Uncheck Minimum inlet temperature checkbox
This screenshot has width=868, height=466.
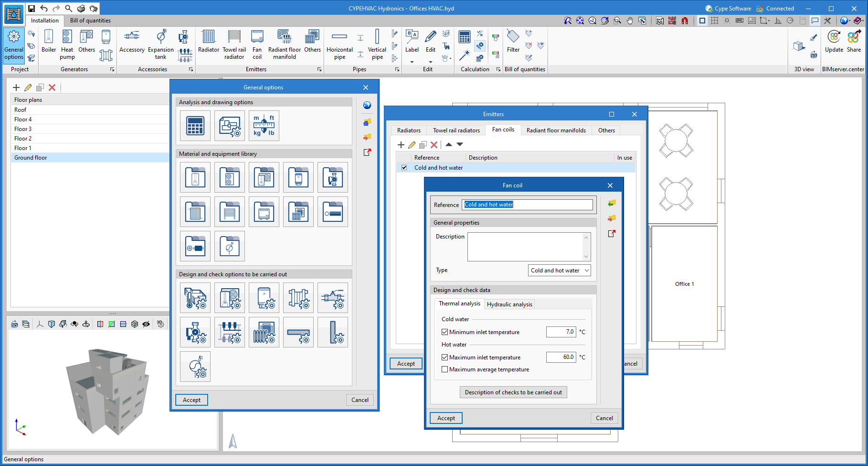pyautogui.click(x=445, y=332)
